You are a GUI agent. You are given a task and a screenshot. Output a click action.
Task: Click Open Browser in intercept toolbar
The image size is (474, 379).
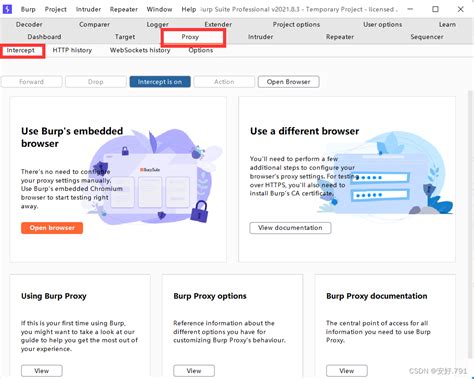coord(289,82)
